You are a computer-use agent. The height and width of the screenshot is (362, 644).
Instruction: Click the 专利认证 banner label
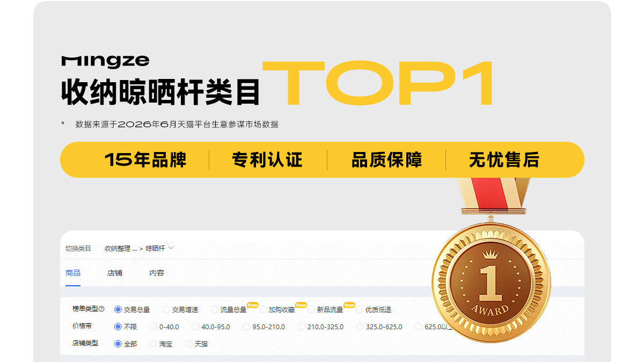[x=267, y=160]
